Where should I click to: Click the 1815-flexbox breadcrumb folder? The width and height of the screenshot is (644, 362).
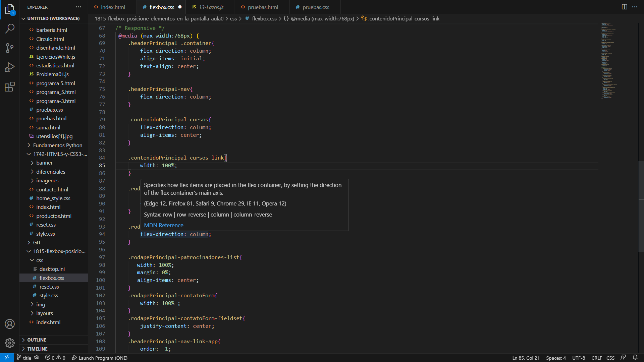pos(159,18)
